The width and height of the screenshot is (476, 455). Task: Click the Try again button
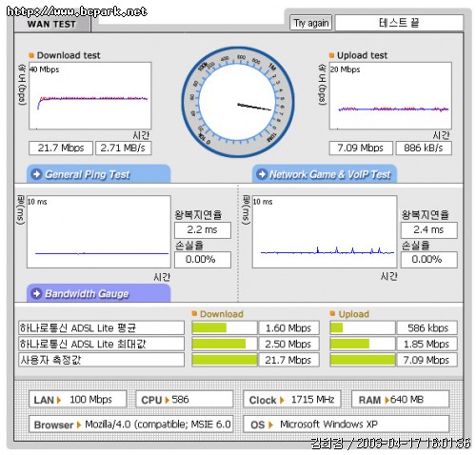[310, 23]
